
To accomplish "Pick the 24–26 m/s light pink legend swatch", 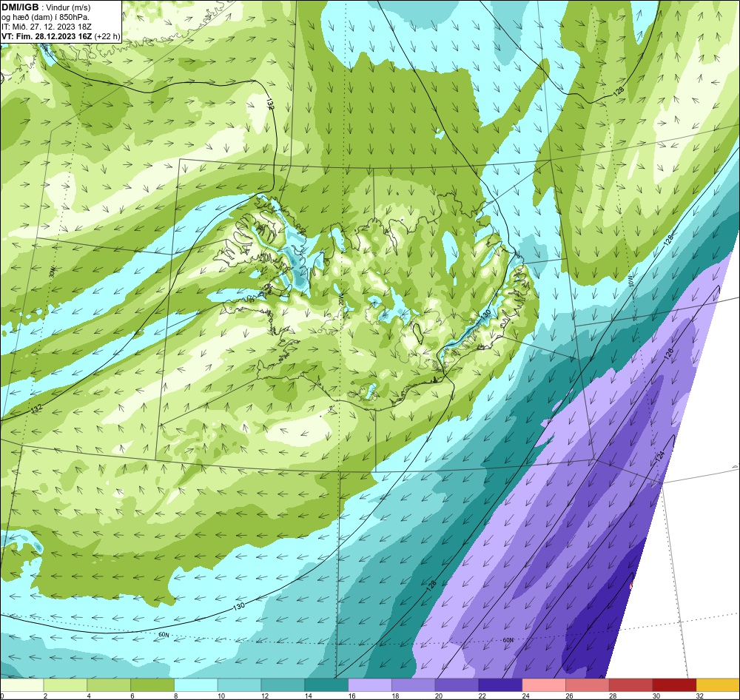I will coord(544,685).
